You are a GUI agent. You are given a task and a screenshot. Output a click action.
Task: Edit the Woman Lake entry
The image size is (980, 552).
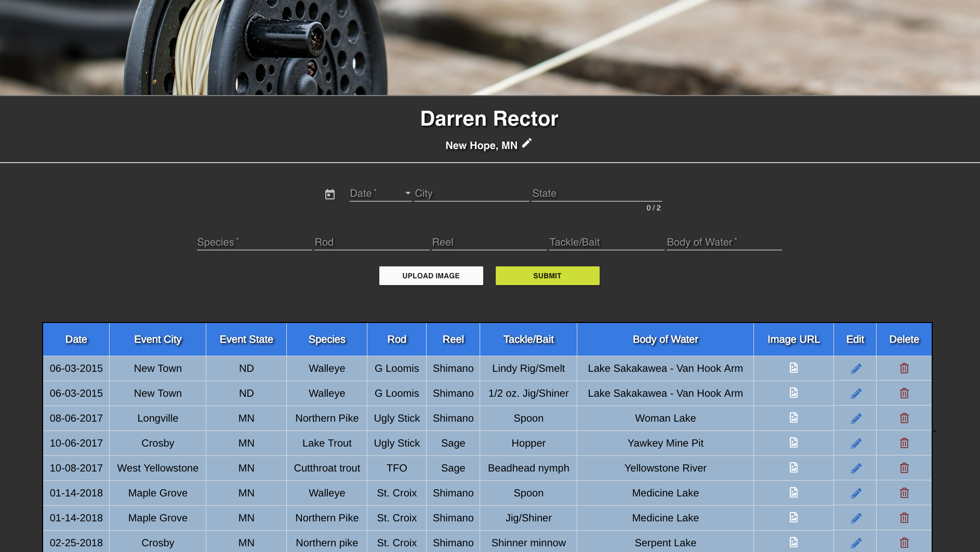pos(856,419)
